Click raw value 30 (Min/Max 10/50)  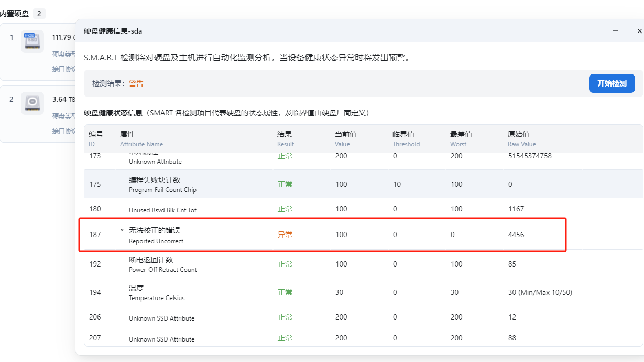click(540, 292)
